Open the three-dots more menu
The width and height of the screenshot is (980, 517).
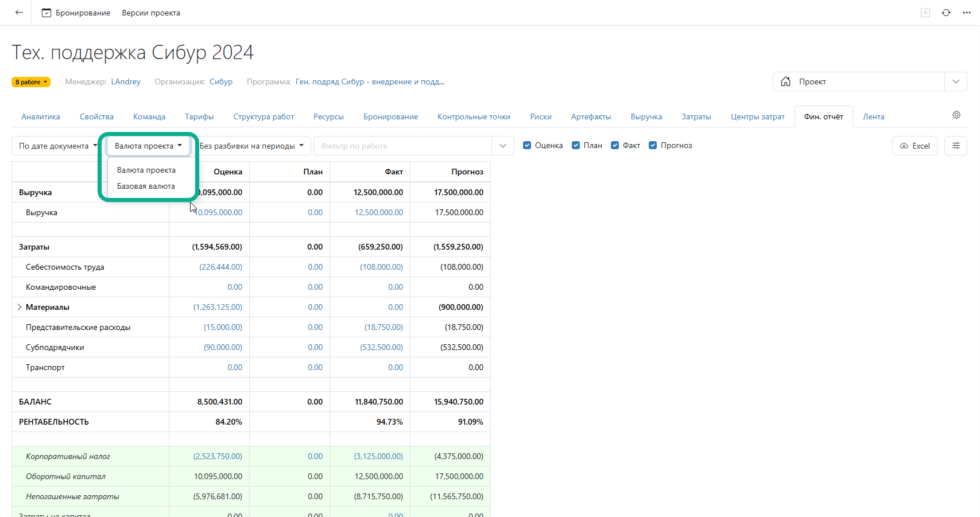(x=967, y=13)
